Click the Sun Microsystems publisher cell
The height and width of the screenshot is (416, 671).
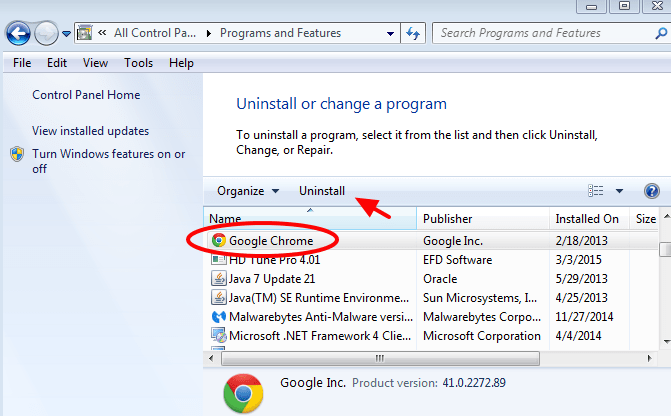(x=480, y=297)
